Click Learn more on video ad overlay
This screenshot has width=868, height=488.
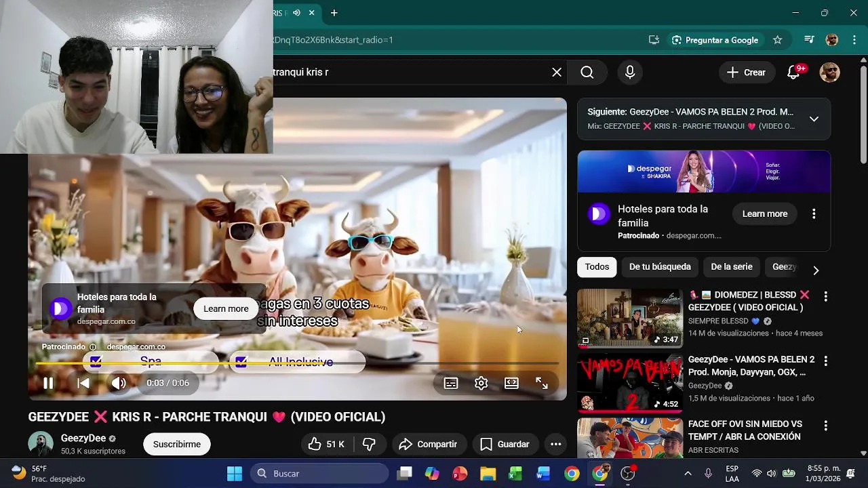[226, 308]
